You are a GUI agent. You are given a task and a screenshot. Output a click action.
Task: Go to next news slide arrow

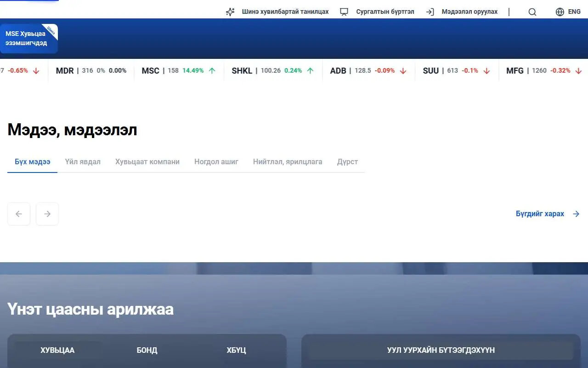pyautogui.click(x=47, y=214)
